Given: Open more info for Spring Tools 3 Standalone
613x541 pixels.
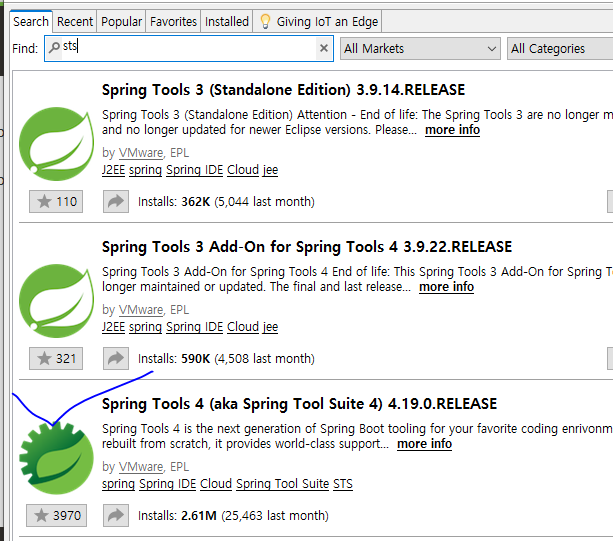Looking at the screenshot, I should [x=452, y=130].
